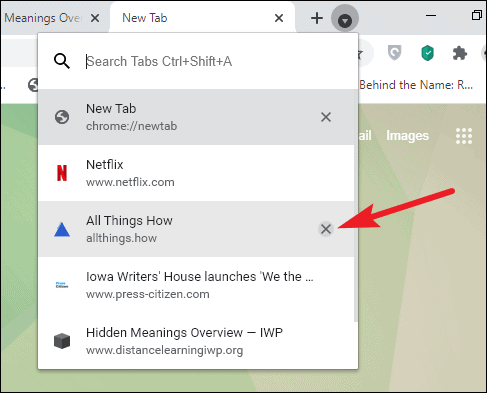Image resolution: width=487 pixels, height=393 pixels.
Task: Click allthings.how URL text
Action: click(121, 238)
